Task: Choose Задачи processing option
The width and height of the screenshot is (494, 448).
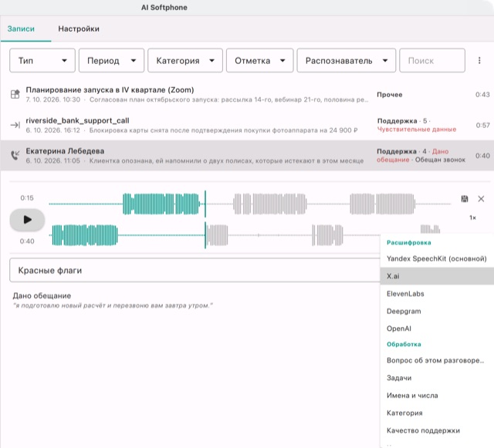Action: tap(437, 378)
